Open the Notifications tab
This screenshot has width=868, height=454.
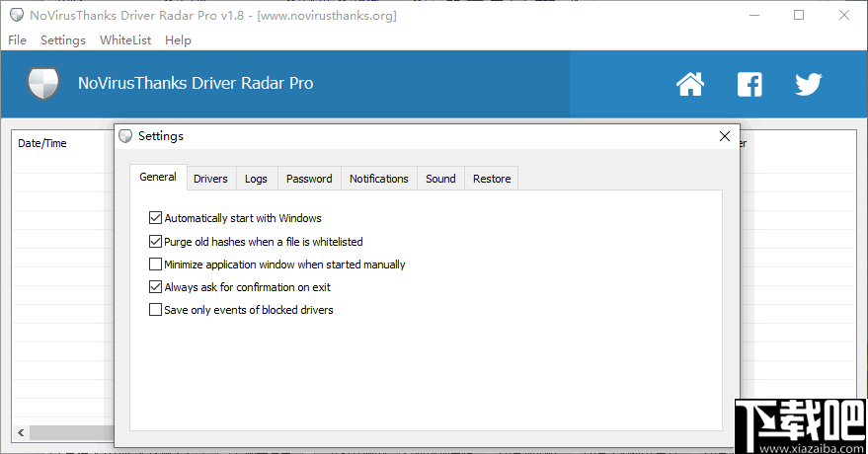378,179
